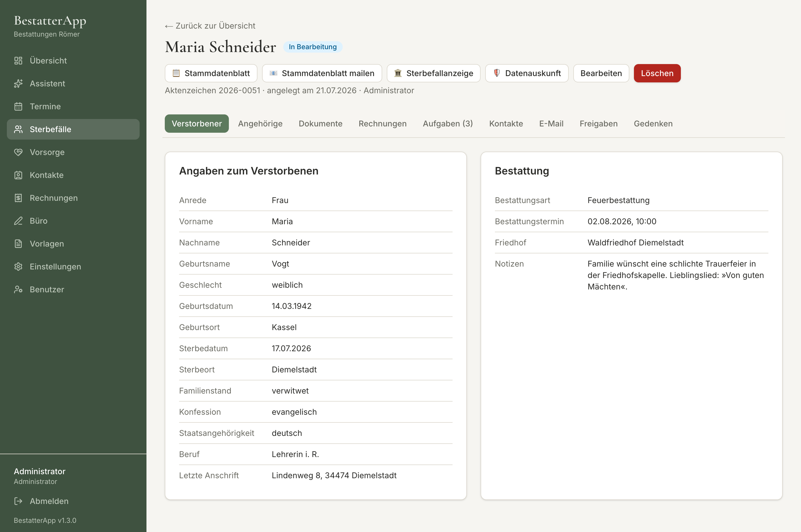Click the shield icon on Datenauskunft
Viewport: 801px width, 532px height.
pyautogui.click(x=497, y=73)
